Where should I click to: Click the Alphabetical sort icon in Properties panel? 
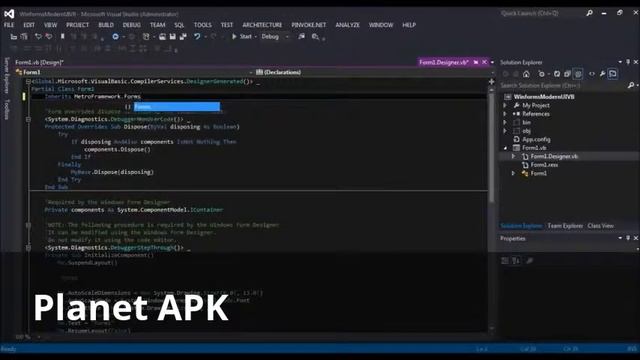(516, 260)
